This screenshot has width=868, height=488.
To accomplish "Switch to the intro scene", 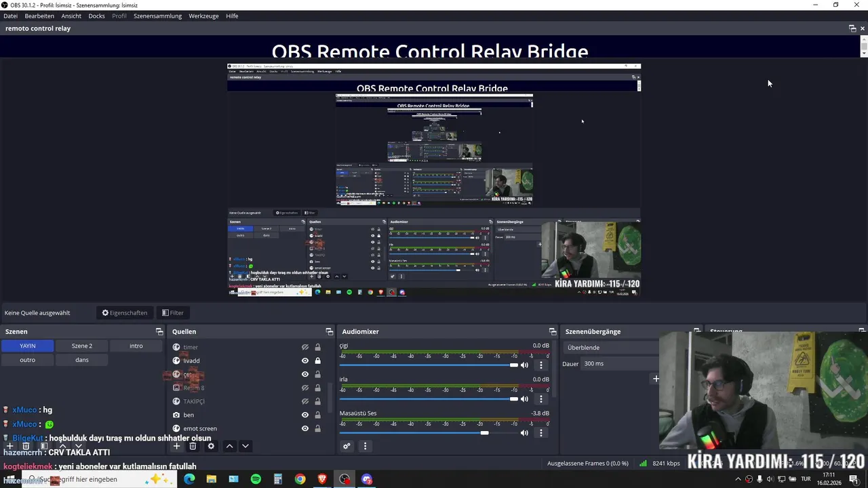I will [136, 346].
